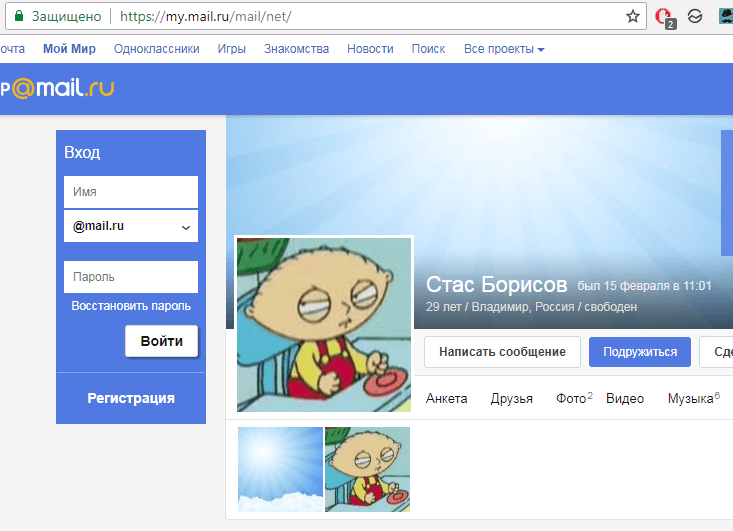Expand the Все проекты dropdown
Screen dimensions: 733x531
[x=504, y=49]
